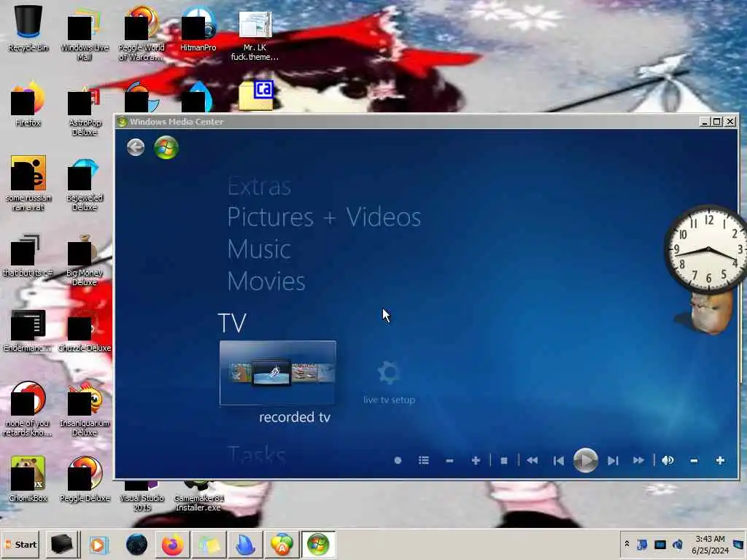Screen dimensions: 747x560
Task: Go back using the Media Center back arrow
Action: click(x=136, y=147)
